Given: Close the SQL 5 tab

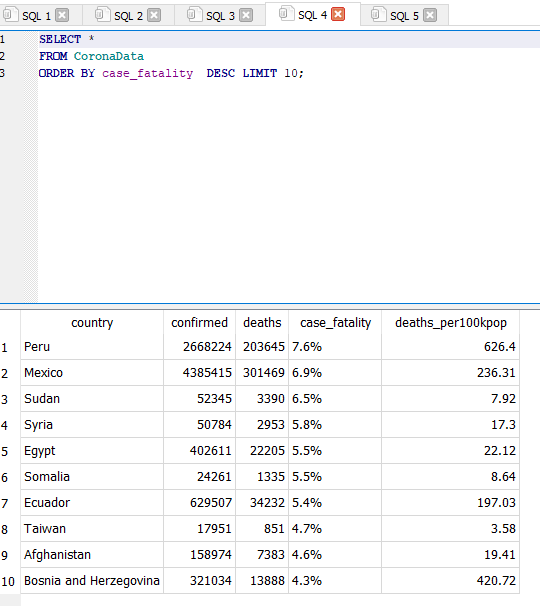Looking at the screenshot, I should pos(430,15).
